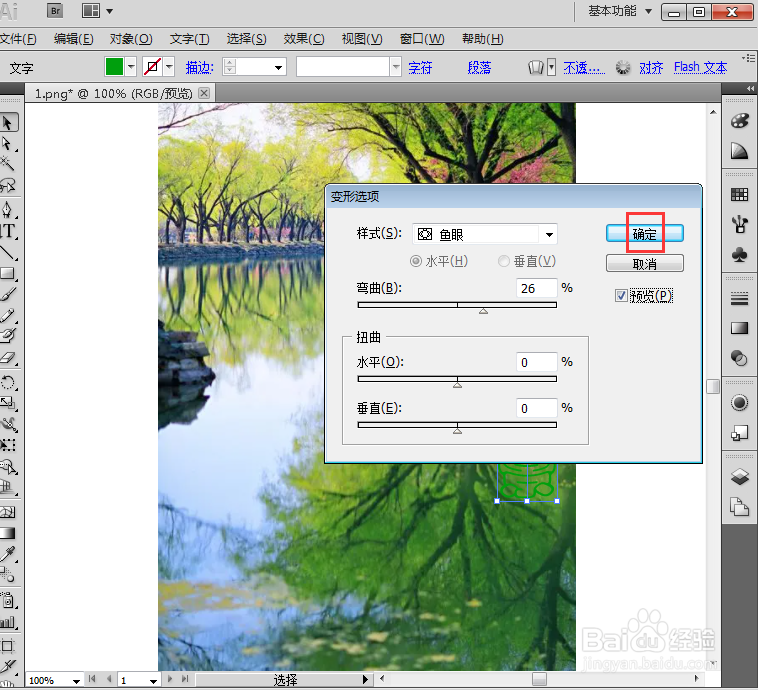
Task: Select the Magic Wand tool
Action: (x=7, y=163)
